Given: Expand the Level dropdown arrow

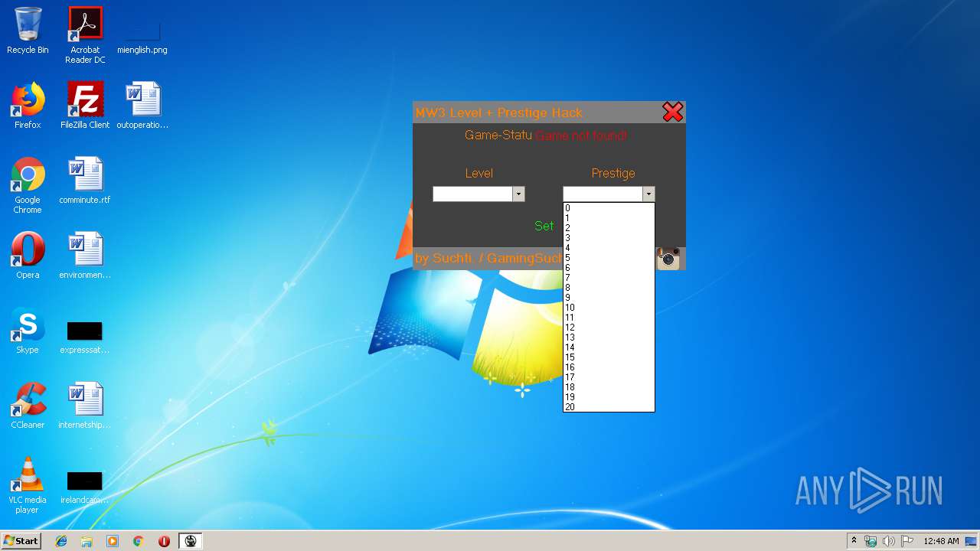Looking at the screenshot, I should point(518,194).
